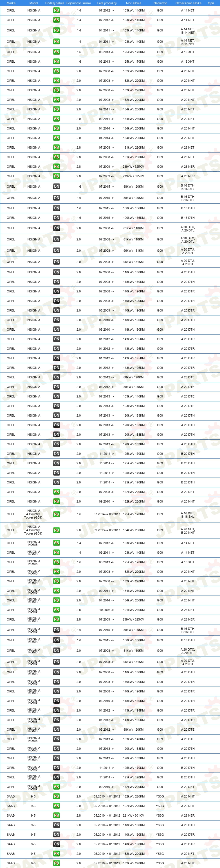This screenshot has height=868, width=220.
Task: Click the petrol icon in the Country Tourer 1.6 row
Action: (56, 514)
